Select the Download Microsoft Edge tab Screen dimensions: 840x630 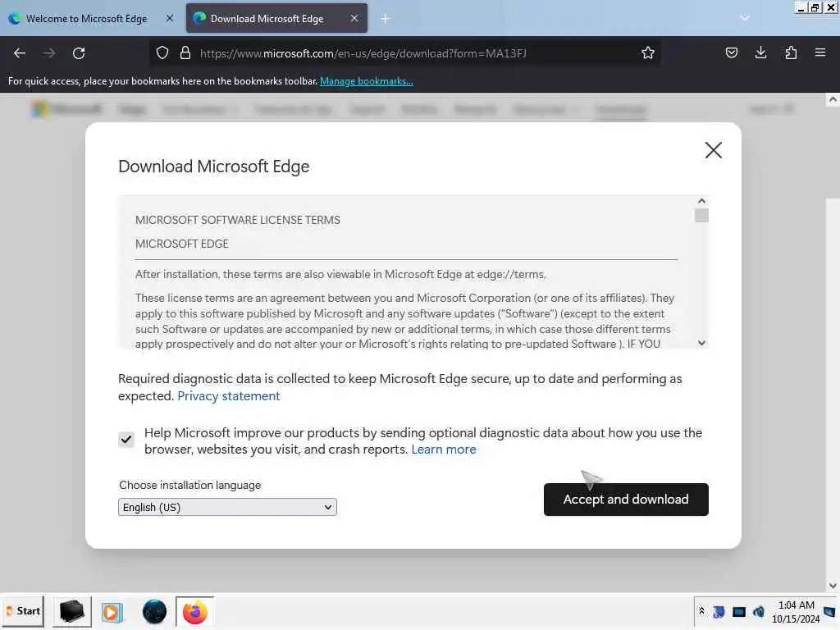(x=276, y=18)
